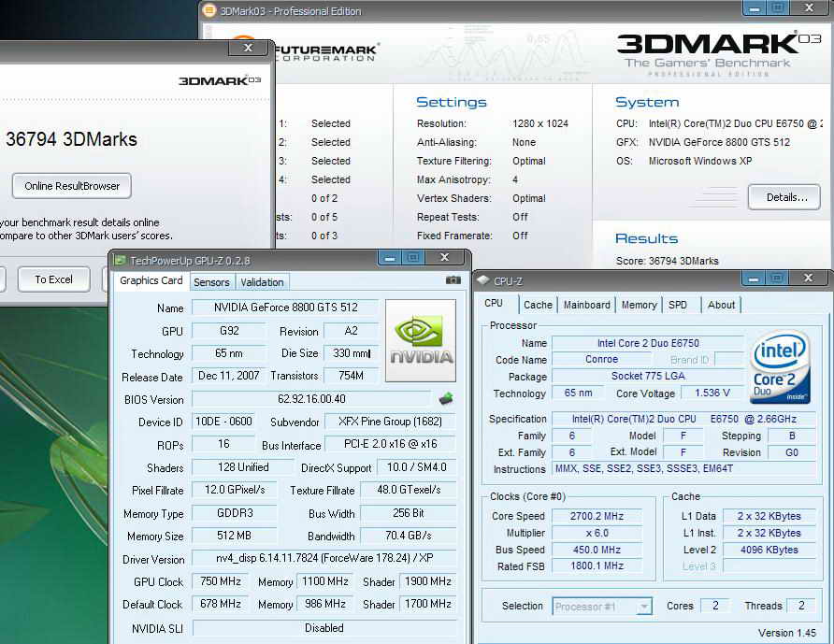Image resolution: width=834 pixels, height=644 pixels.
Task: Click the Online ResultBrowser button
Action: pos(72,186)
